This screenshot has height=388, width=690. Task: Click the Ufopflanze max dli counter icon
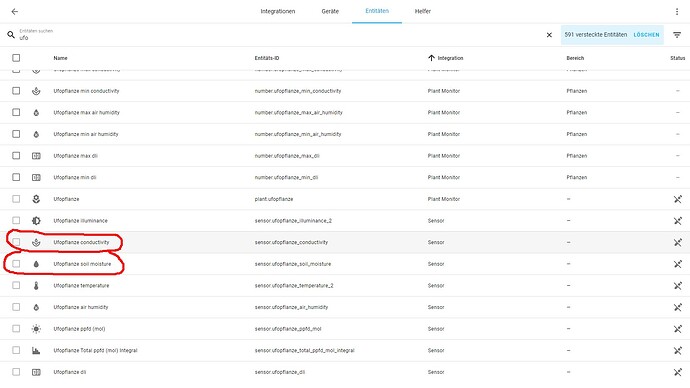(x=36, y=156)
